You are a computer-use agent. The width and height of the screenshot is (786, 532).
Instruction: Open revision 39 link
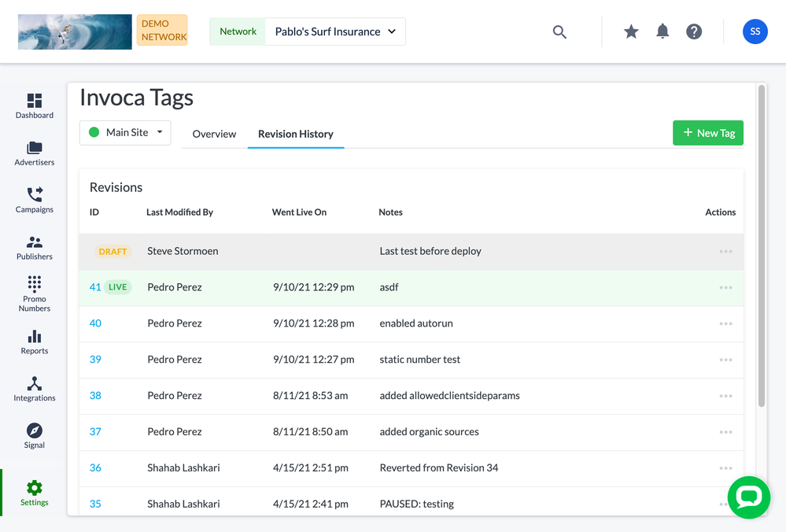(95, 359)
